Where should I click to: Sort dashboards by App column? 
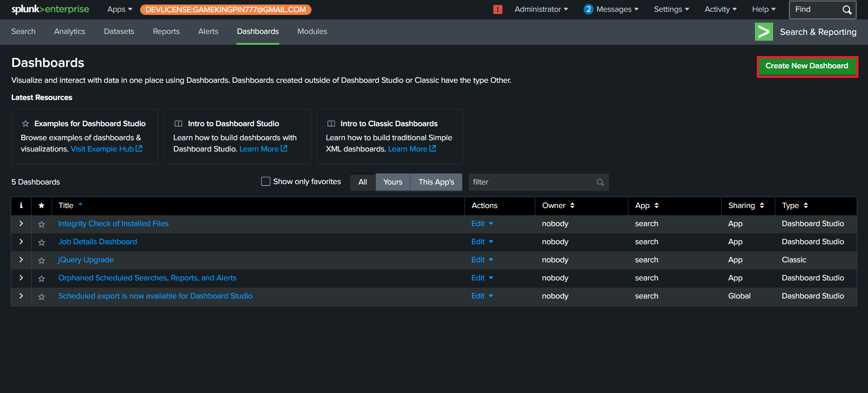click(647, 205)
